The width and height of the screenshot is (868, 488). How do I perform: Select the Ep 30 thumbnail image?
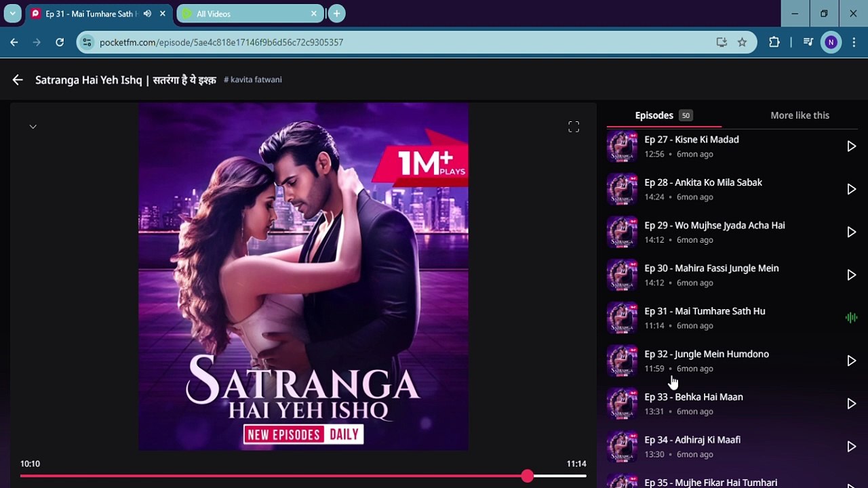tap(622, 275)
